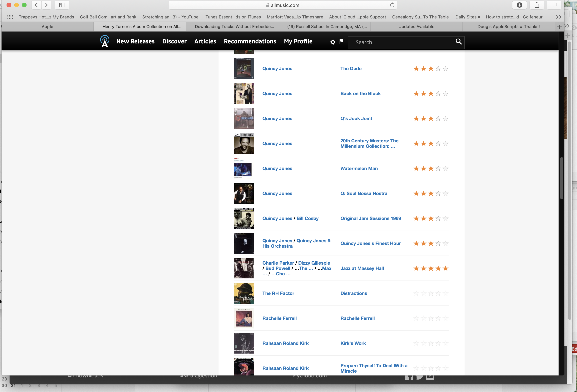Open the Recommendations menu item

pyautogui.click(x=250, y=41)
